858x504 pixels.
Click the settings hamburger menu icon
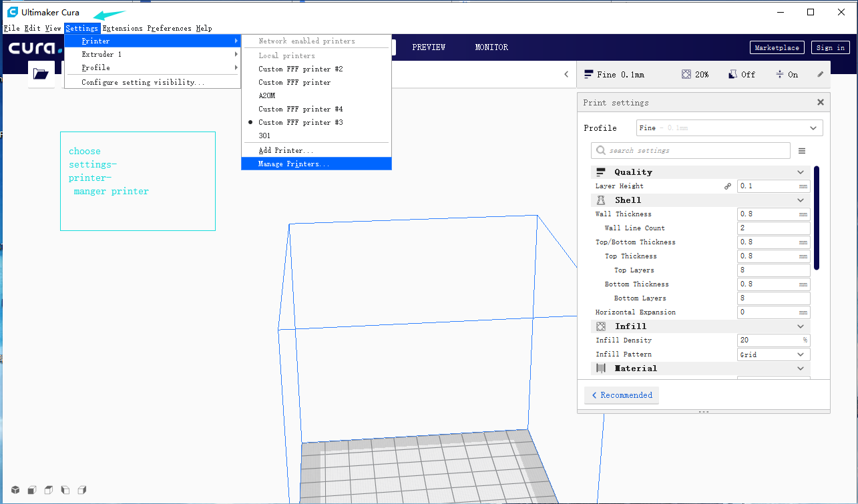pos(802,151)
